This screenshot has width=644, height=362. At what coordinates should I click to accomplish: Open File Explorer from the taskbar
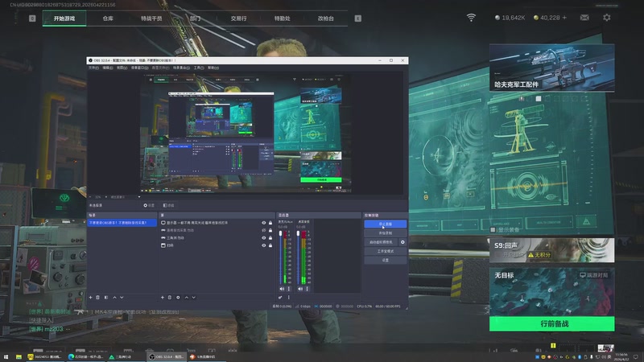19,356
